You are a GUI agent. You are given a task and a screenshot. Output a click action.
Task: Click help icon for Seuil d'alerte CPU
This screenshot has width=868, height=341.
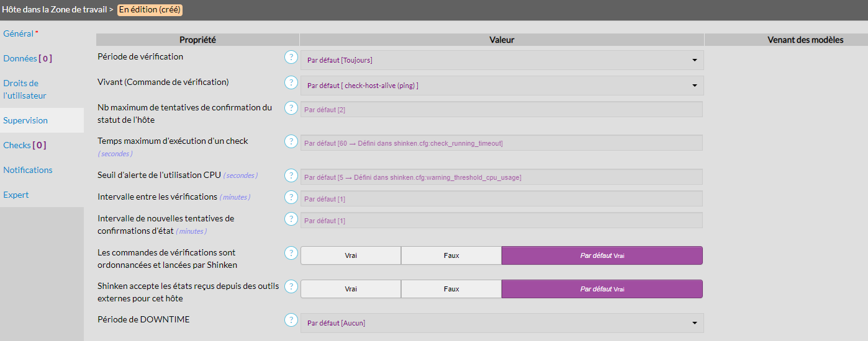pyautogui.click(x=291, y=175)
